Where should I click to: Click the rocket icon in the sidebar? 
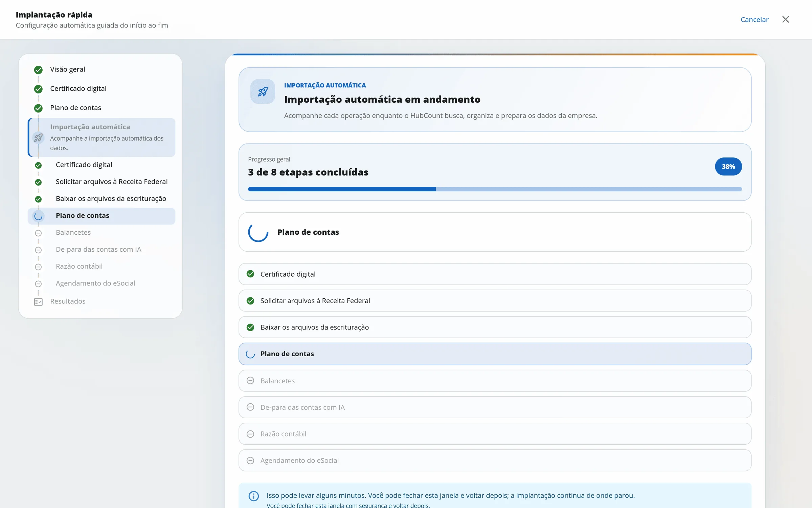click(x=38, y=138)
